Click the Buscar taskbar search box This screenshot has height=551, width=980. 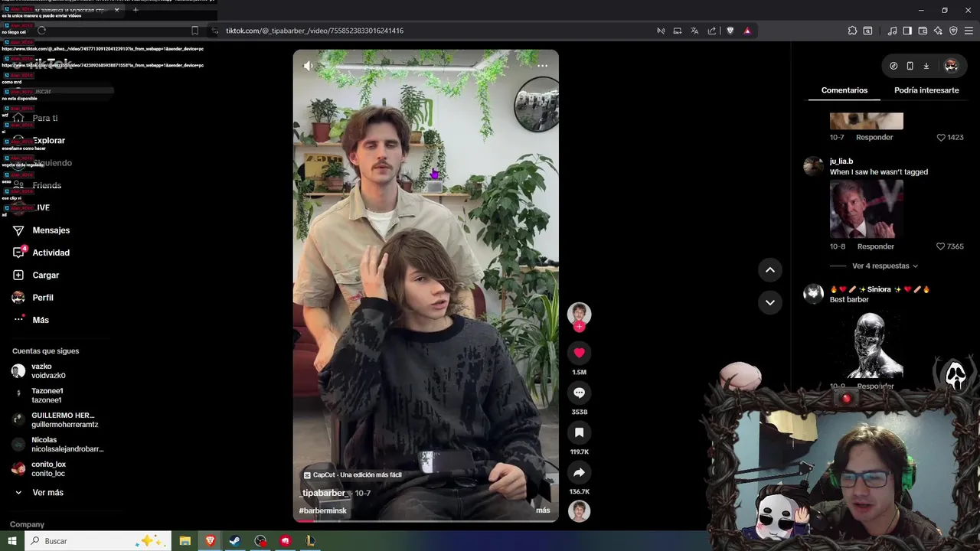pos(98,541)
